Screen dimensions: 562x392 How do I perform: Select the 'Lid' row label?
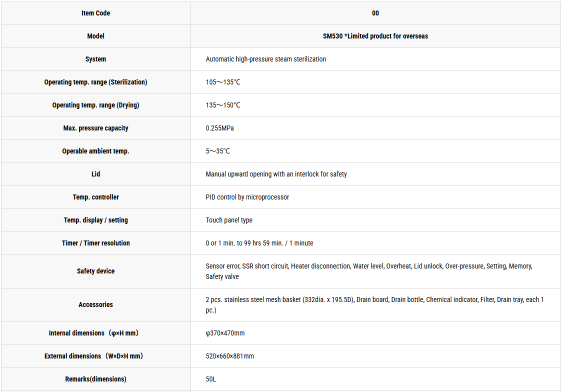pos(95,174)
